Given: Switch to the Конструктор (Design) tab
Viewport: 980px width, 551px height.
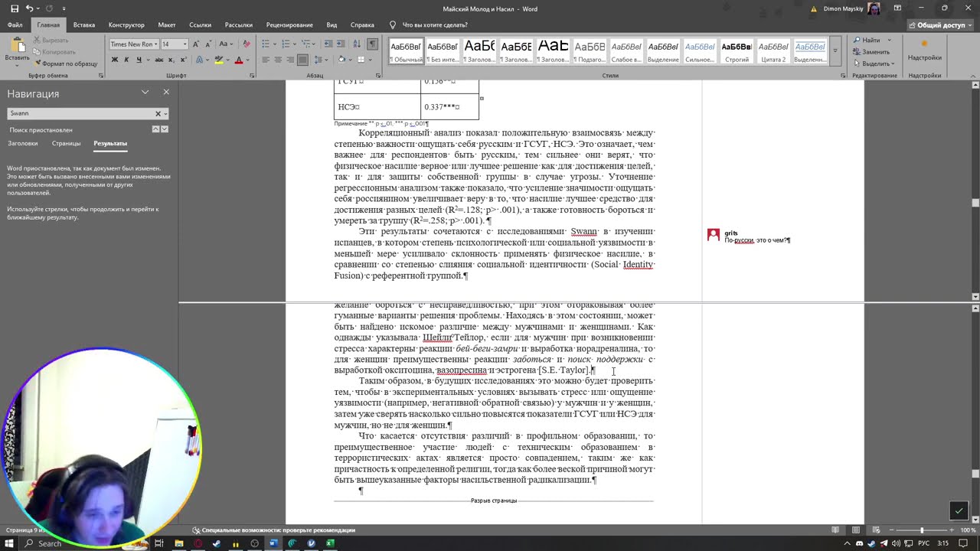Looking at the screenshot, I should [126, 24].
